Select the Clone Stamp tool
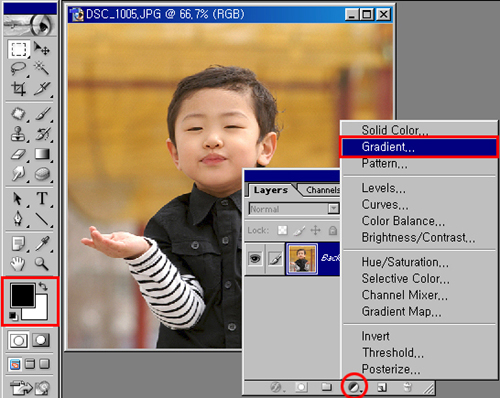This screenshot has height=398, width=500. (x=19, y=134)
